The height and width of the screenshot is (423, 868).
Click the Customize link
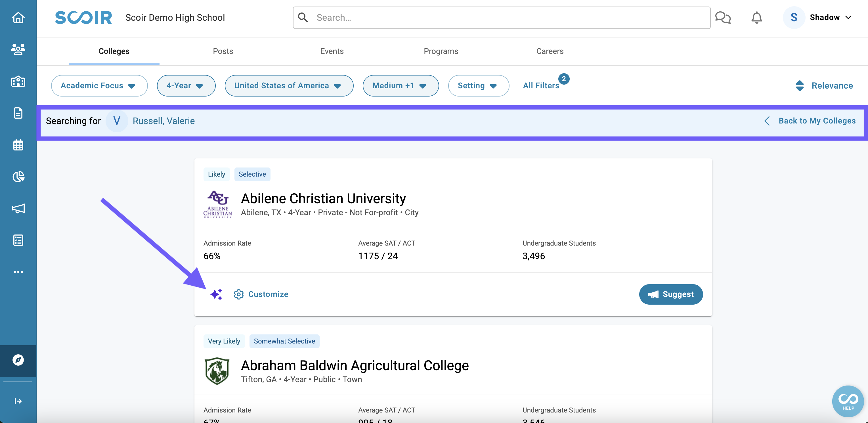click(268, 294)
